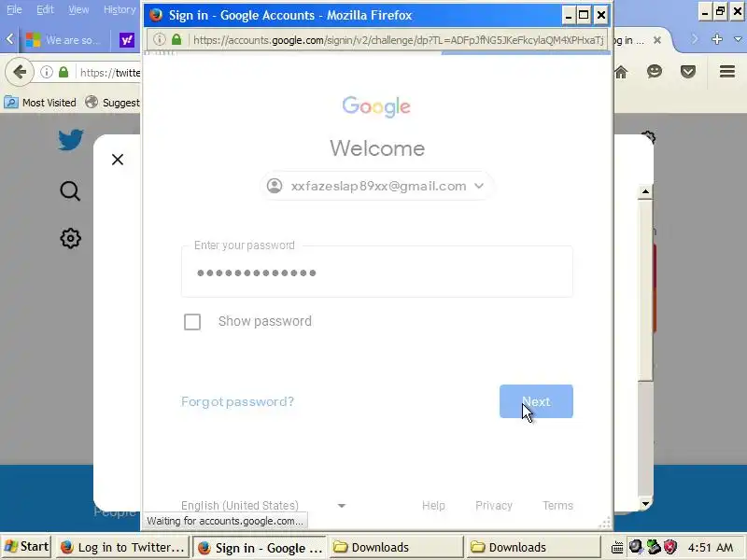Click the green padlock beside twitter URL
The height and width of the screenshot is (560, 747).
coord(63,72)
